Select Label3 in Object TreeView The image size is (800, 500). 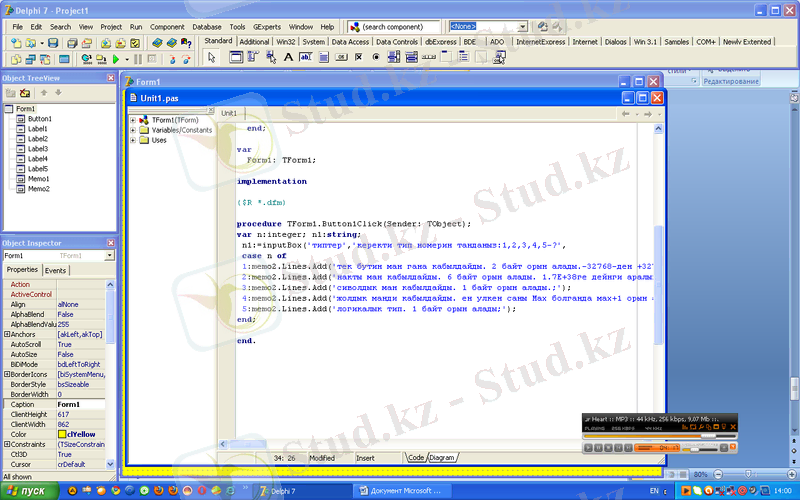[x=38, y=149]
